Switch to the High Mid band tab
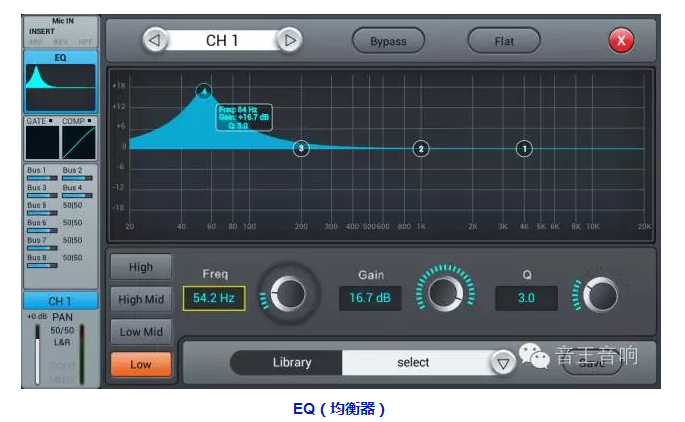 click(x=141, y=299)
